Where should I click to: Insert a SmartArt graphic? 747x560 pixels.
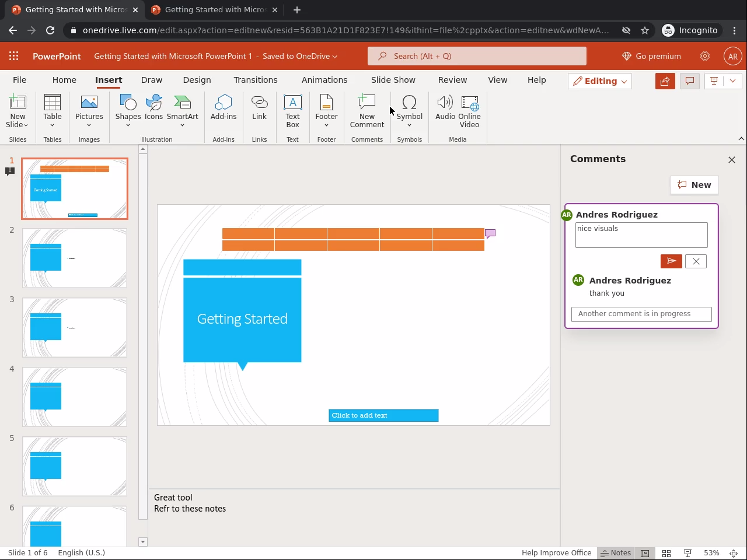tap(183, 111)
